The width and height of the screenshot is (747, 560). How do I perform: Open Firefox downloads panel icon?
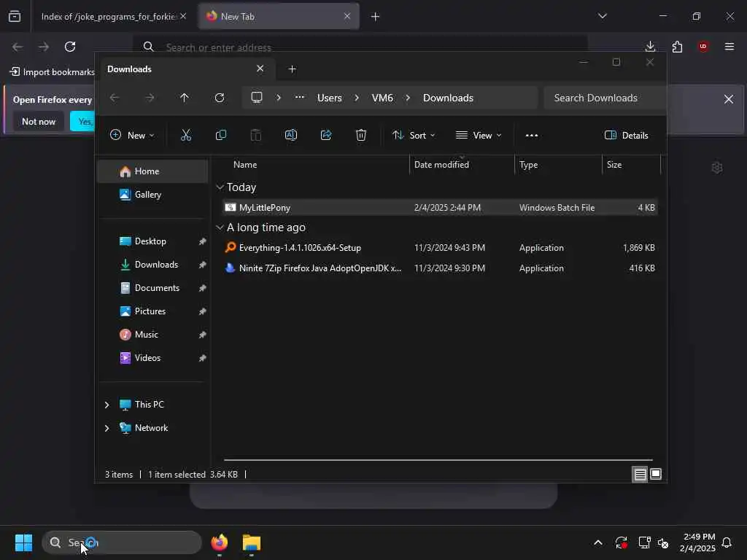pyautogui.click(x=650, y=47)
